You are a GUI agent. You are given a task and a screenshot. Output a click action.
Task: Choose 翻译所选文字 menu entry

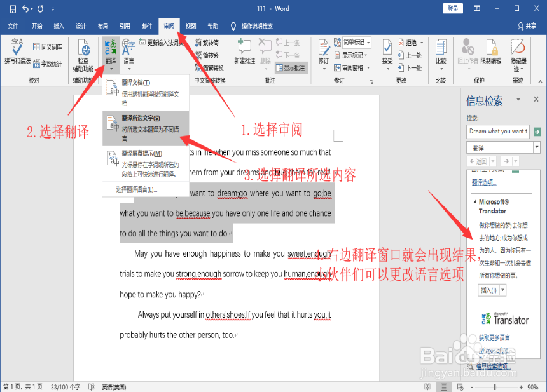[x=146, y=128]
